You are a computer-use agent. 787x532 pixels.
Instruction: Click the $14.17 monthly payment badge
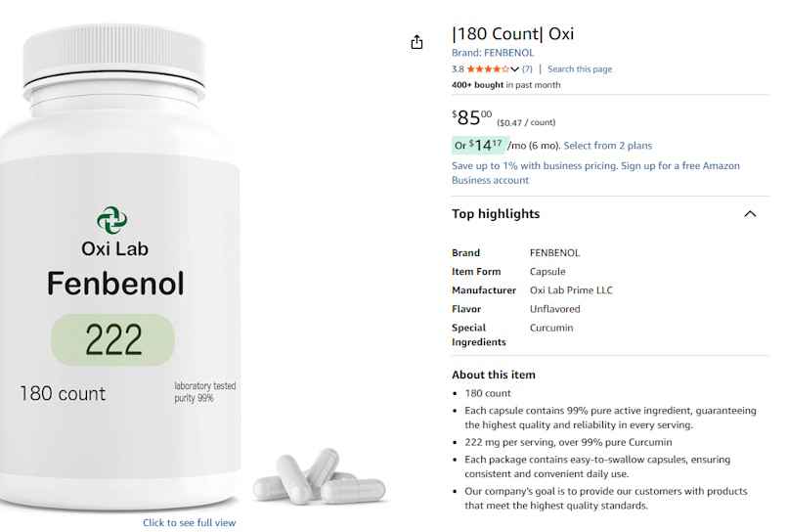tap(480, 146)
